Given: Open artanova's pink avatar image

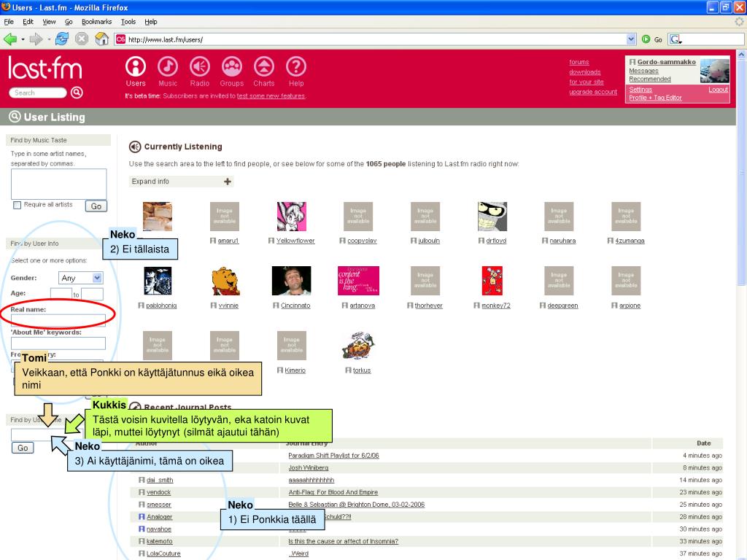Looking at the screenshot, I should click(x=358, y=281).
